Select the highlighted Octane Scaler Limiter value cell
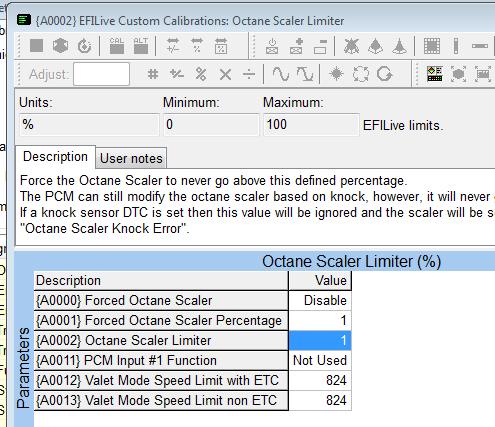495x427 pixels. (x=320, y=340)
